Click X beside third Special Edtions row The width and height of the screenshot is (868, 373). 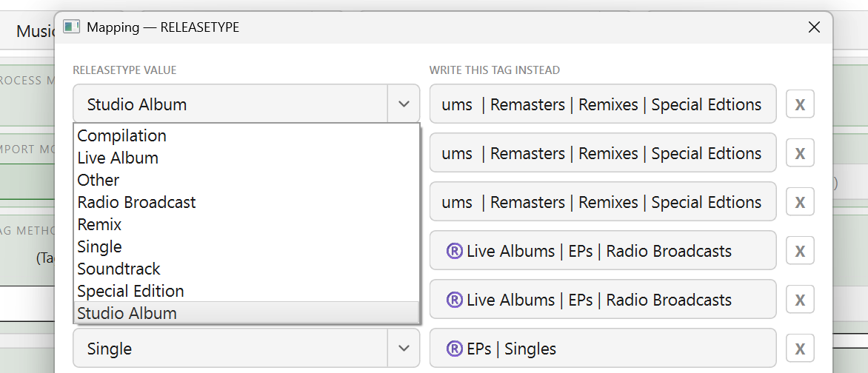800,202
